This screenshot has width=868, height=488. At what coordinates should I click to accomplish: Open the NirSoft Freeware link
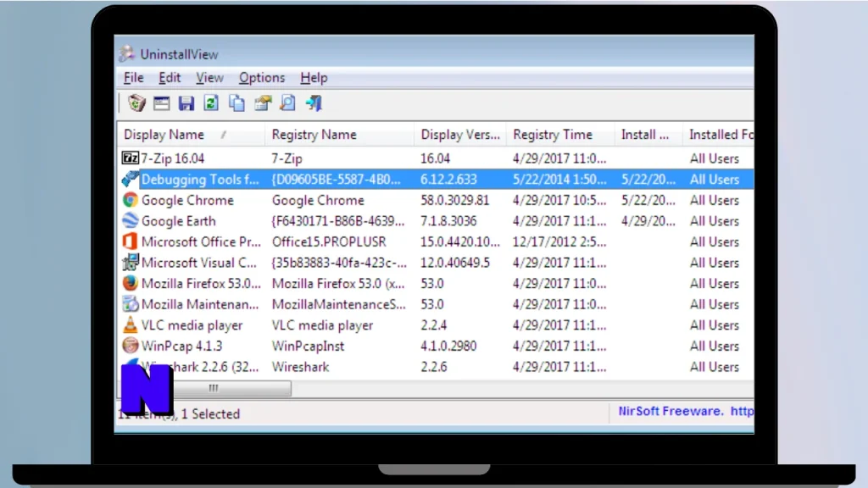686,411
